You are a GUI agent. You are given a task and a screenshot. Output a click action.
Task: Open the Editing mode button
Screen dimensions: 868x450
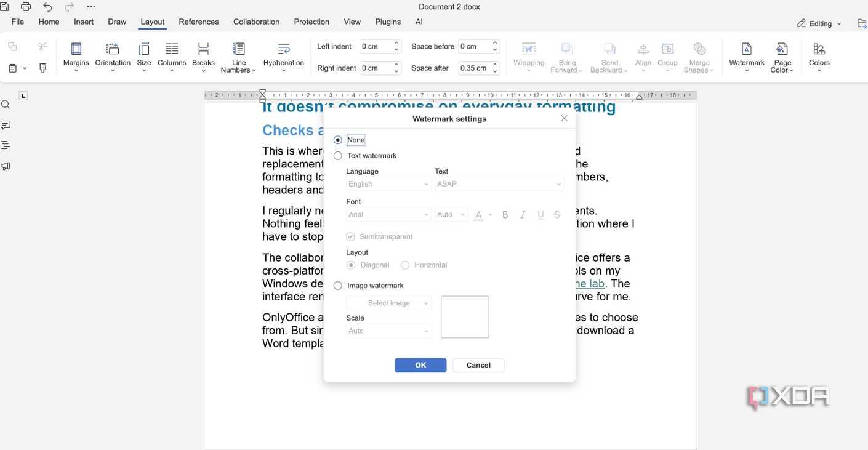click(x=819, y=23)
